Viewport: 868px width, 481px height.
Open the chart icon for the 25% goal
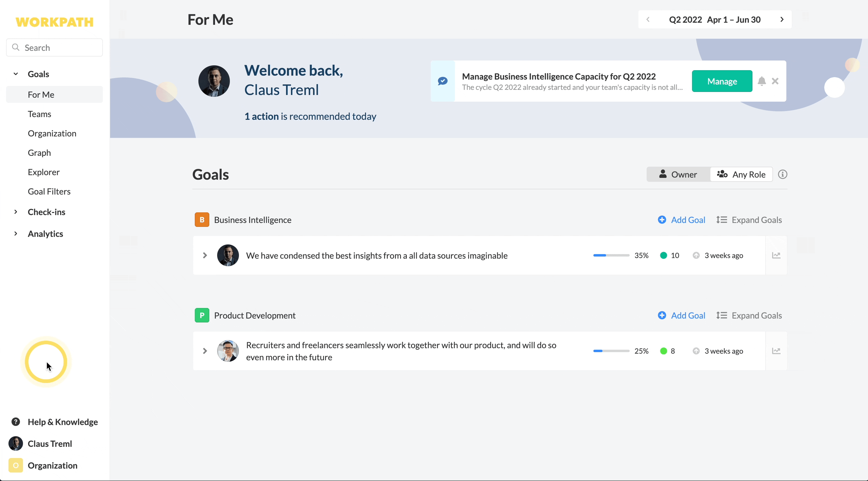point(776,351)
